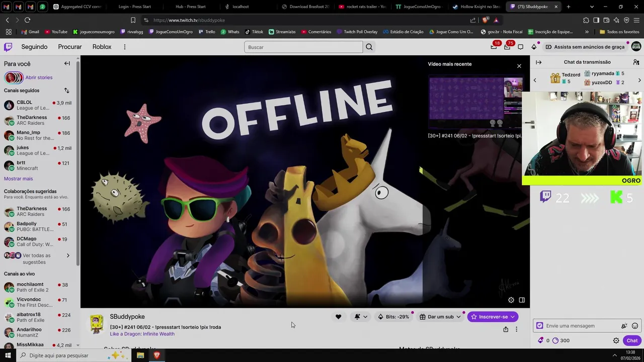Open the browser tab search dropdown
Viewport: 644px width, 362px height.
pos(592,7)
